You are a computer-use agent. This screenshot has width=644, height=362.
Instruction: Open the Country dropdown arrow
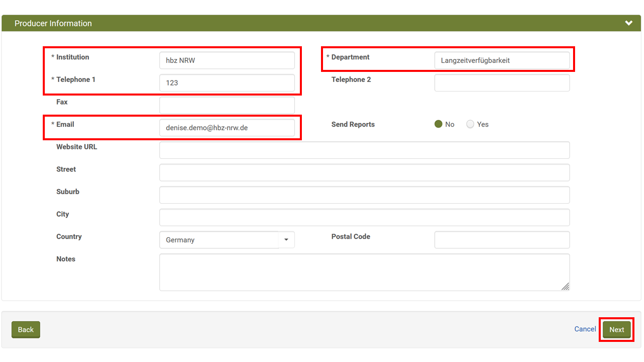coord(286,240)
